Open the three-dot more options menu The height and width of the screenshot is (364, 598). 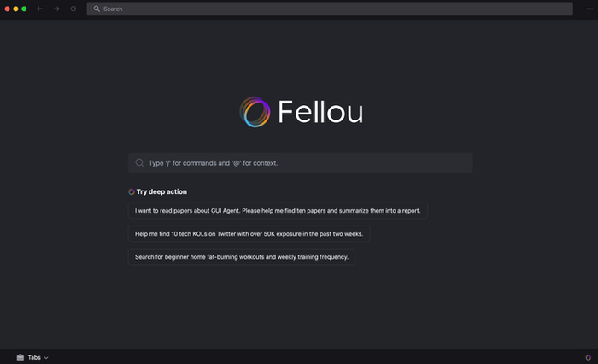point(589,9)
